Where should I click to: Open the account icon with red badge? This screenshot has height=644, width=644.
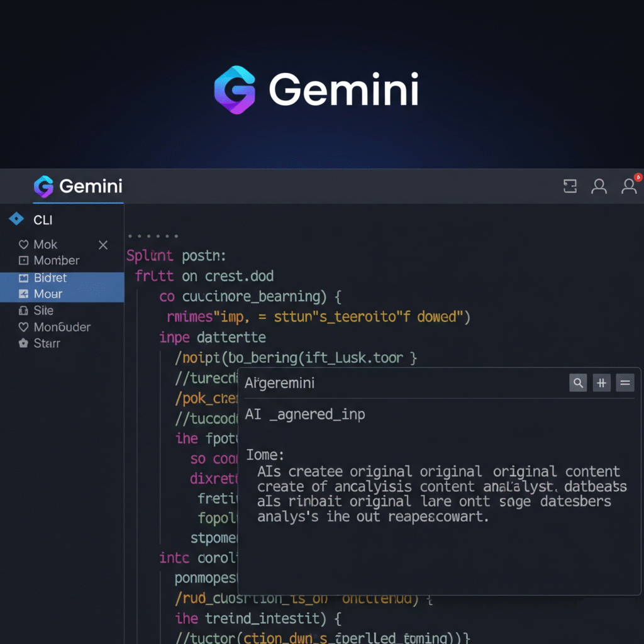click(x=629, y=186)
